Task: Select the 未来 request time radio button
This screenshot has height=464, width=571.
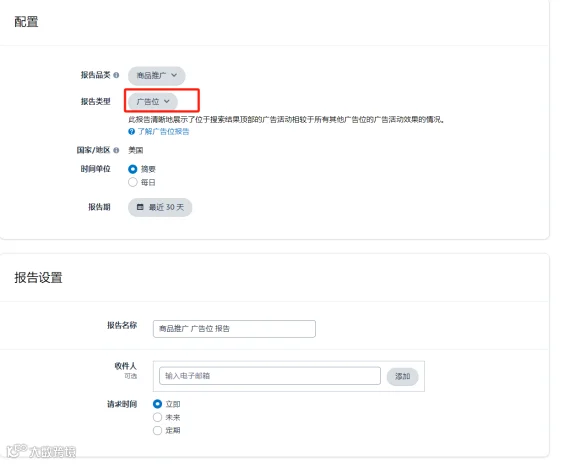Action: tap(157, 417)
